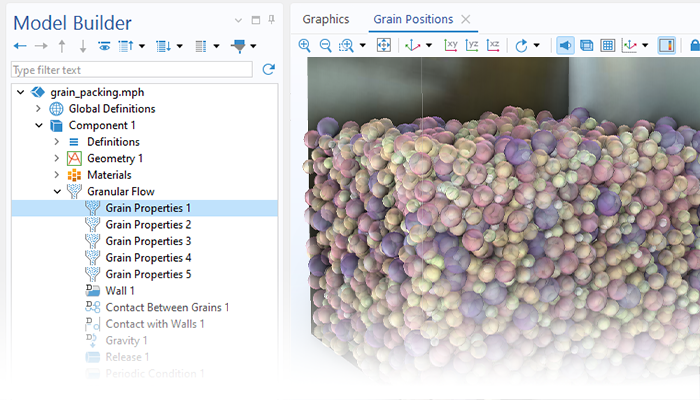Click the Zoom Extents icon
This screenshot has height=400, width=700.
(383, 45)
